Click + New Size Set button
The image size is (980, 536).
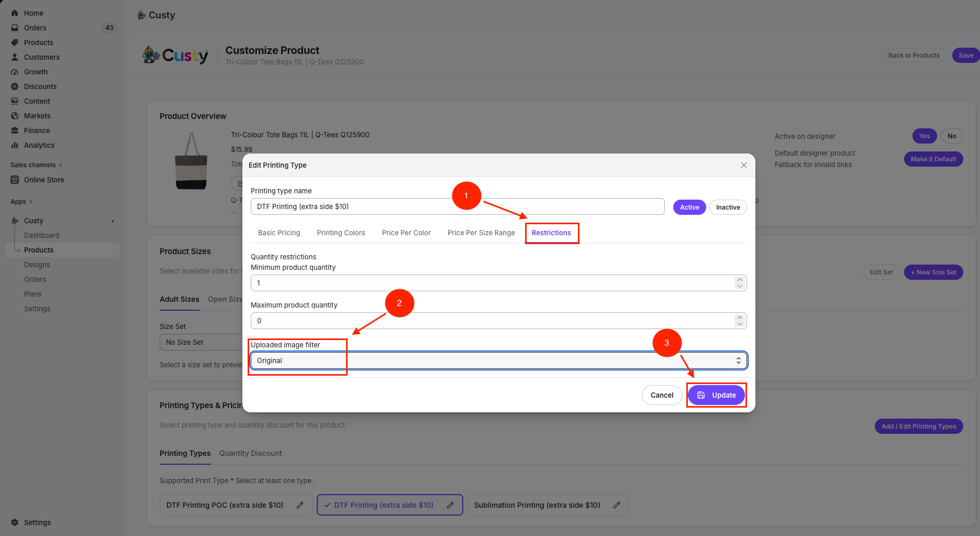coord(933,272)
